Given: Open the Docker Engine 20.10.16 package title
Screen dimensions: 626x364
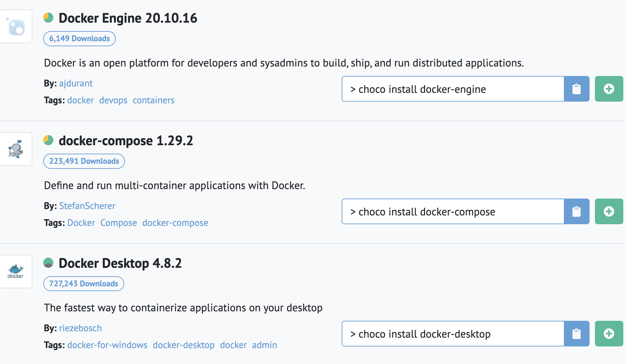Looking at the screenshot, I should pos(128,18).
